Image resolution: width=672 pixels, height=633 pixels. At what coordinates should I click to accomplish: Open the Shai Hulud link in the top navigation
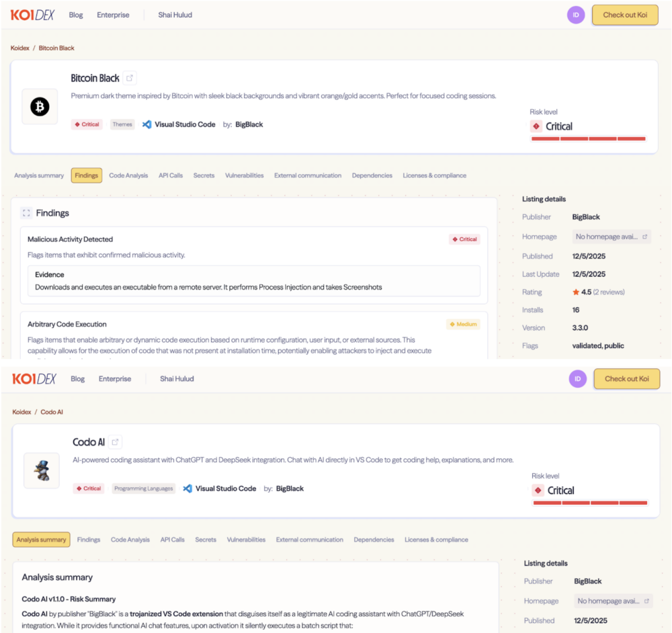pyautogui.click(x=175, y=15)
